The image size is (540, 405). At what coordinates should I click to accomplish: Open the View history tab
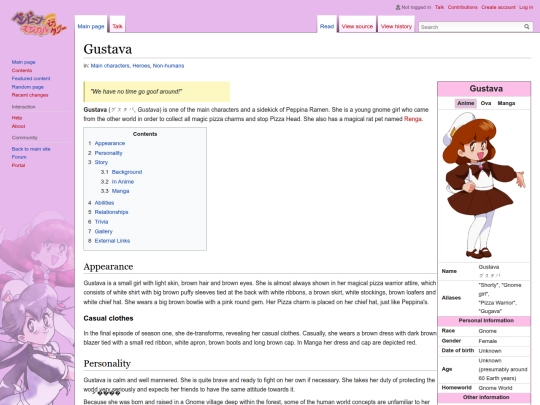tap(396, 26)
